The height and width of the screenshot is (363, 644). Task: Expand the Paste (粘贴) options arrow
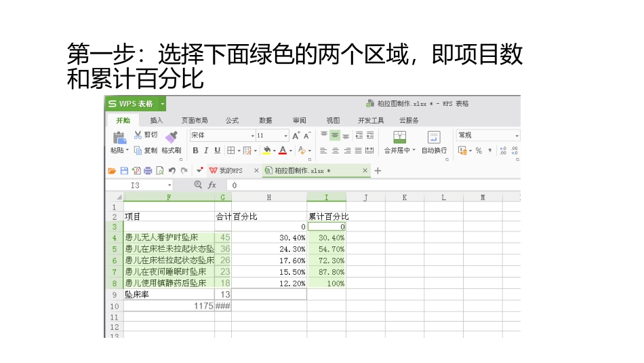click(127, 151)
